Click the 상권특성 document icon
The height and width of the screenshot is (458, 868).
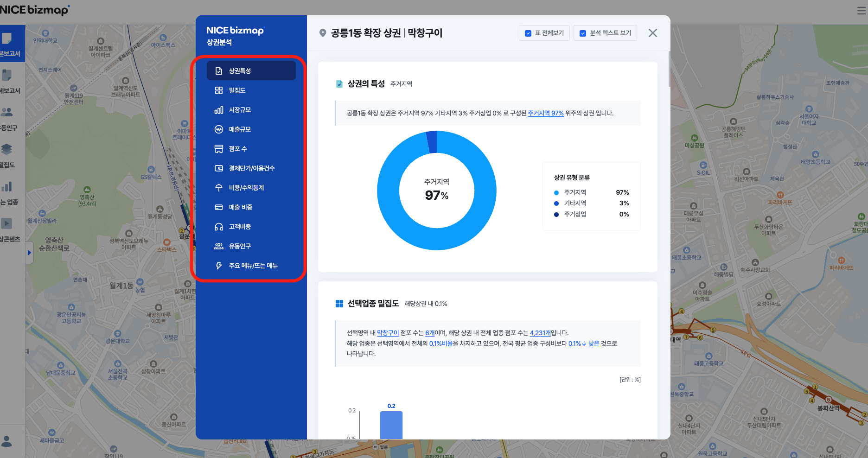pos(219,70)
